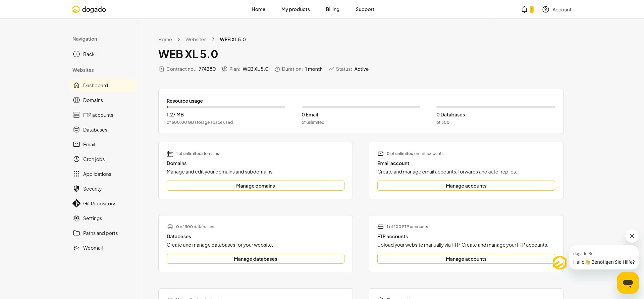Open the Account menu label

562,10
